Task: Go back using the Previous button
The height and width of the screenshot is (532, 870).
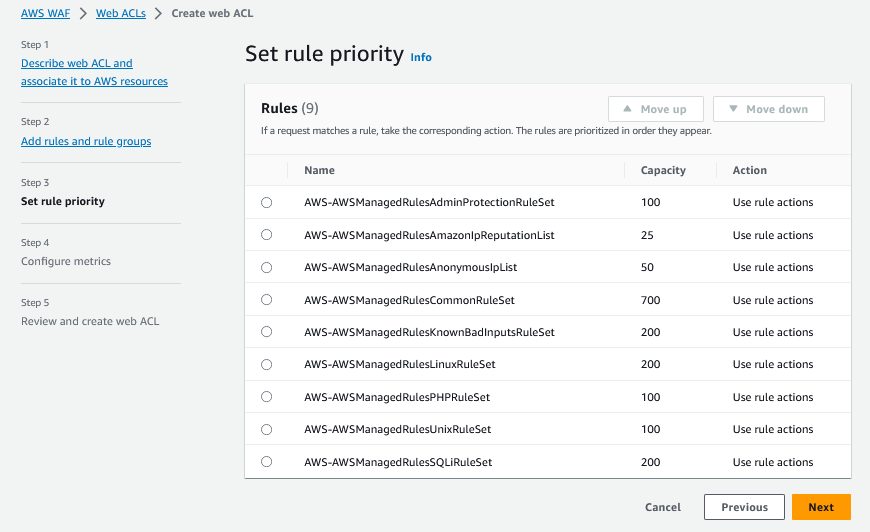Action: 744,507
